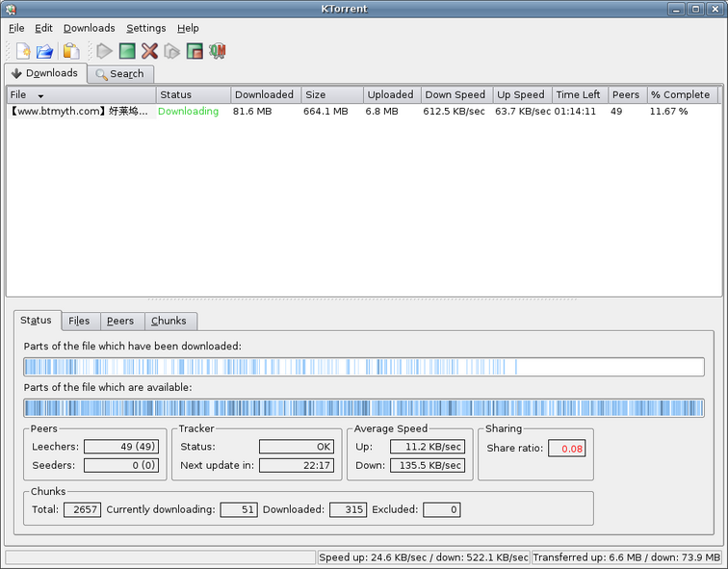The width and height of the screenshot is (728, 569).
Task: Click the Start download play icon
Action: 104,51
